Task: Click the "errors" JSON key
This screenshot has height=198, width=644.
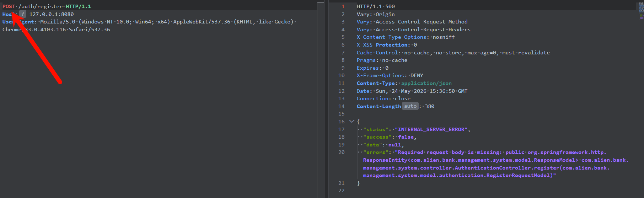Action: 376,152
